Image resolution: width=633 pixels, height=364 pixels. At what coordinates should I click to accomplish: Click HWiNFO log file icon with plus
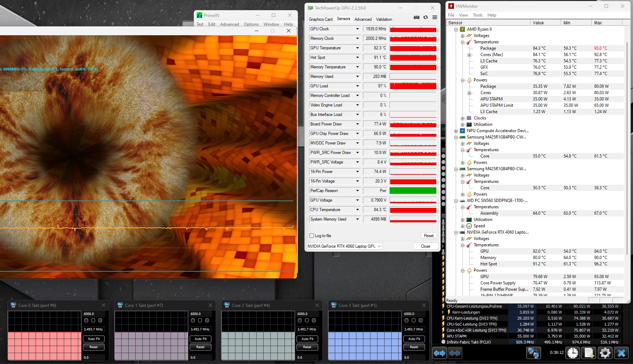[x=589, y=353]
